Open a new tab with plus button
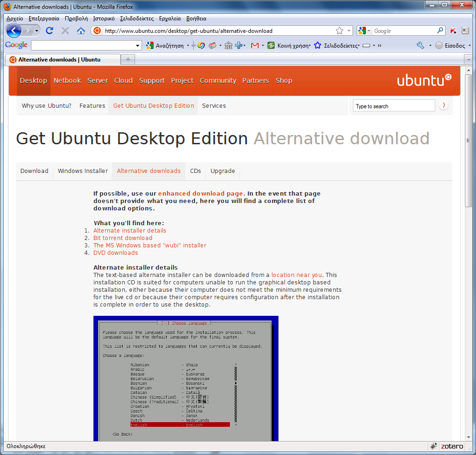 (x=128, y=60)
